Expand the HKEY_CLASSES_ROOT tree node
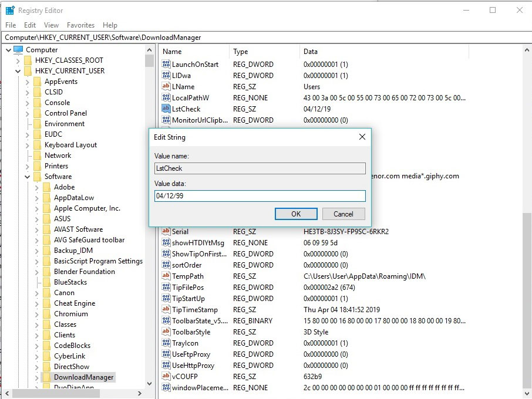 (x=18, y=60)
